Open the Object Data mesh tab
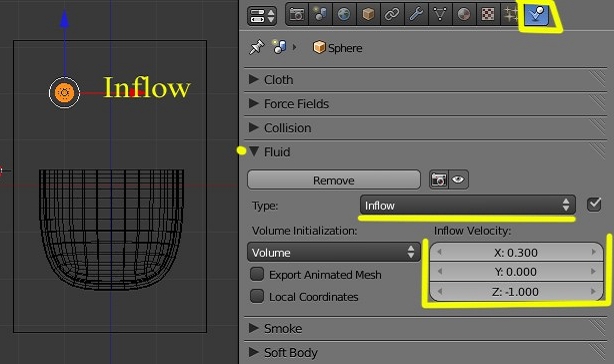The width and height of the screenshot is (614, 364). pos(440,15)
